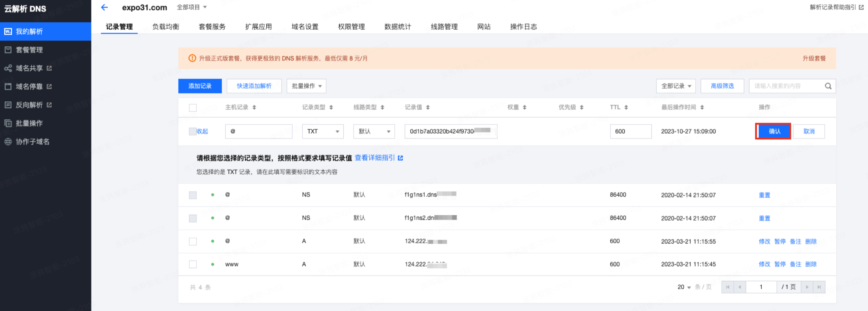This screenshot has width=868, height=311.
Task: Sort by 主机记录 column arrows
Action: (254, 108)
